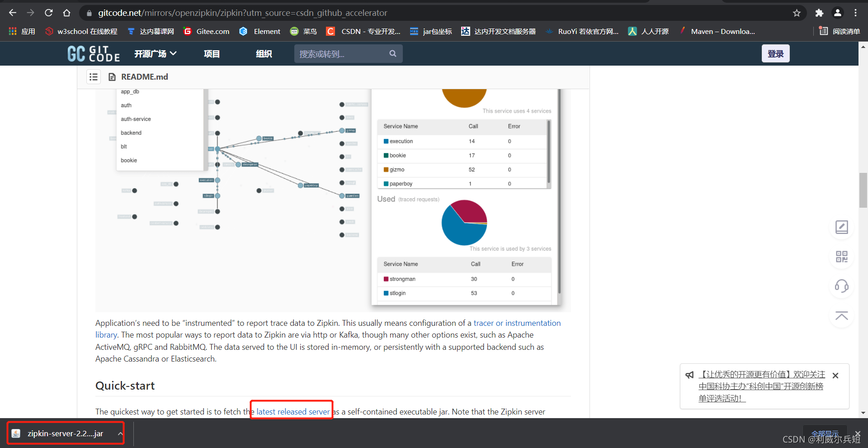Click the paperboy row in the services table
This screenshot has height=448, width=868.
click(x=462, y=183)
